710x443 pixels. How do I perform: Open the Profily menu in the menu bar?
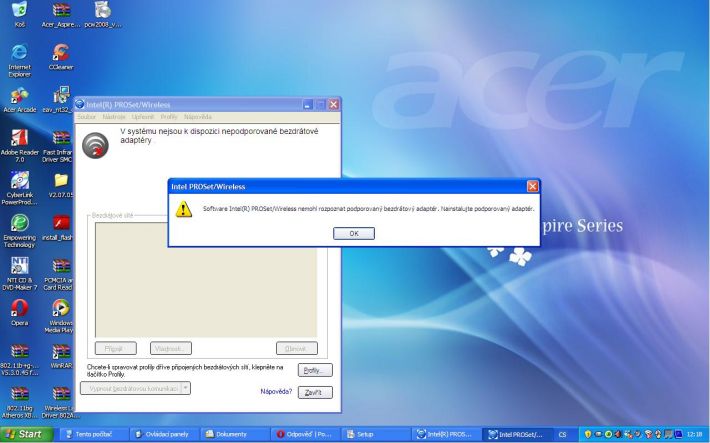click(169, 117)
